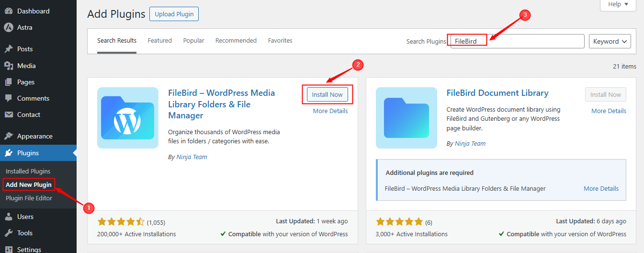Click the Tools wrench icon
644x253 pixels.
tap(9, 233)
